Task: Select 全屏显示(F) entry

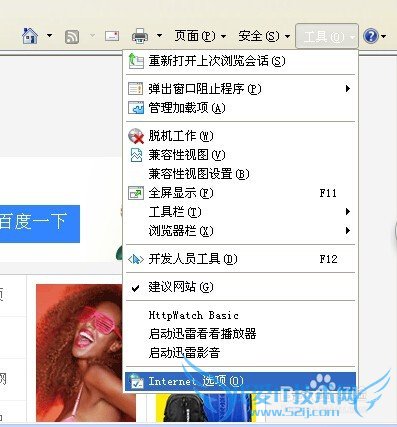Action: 240,193
